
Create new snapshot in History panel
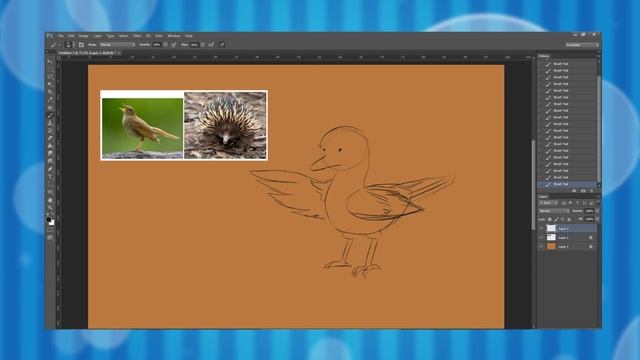tap(583, 190)
